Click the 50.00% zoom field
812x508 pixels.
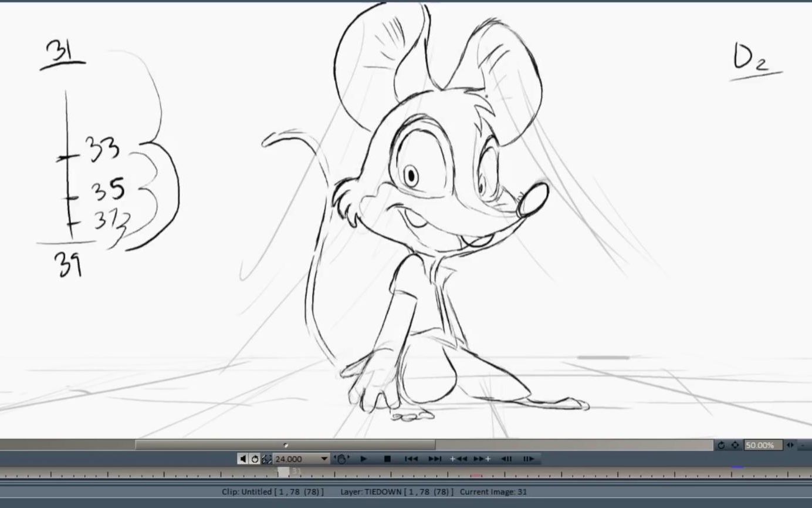tap(763, 445)
